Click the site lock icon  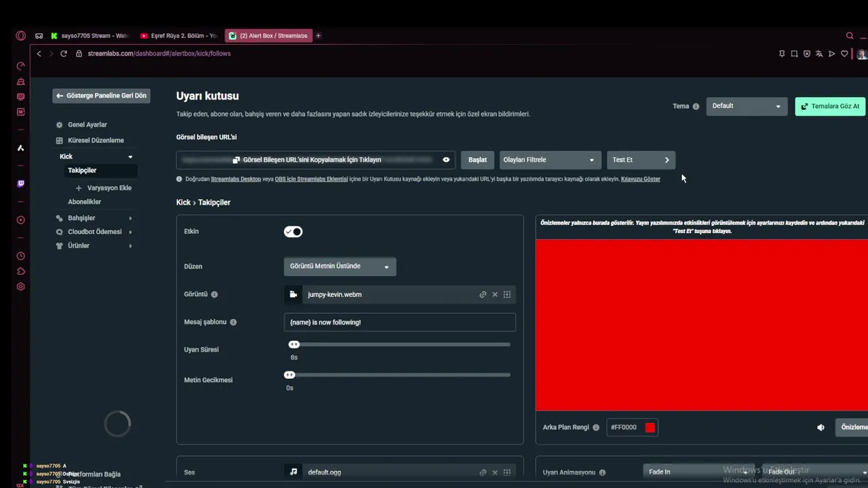[x=79, y=54]
